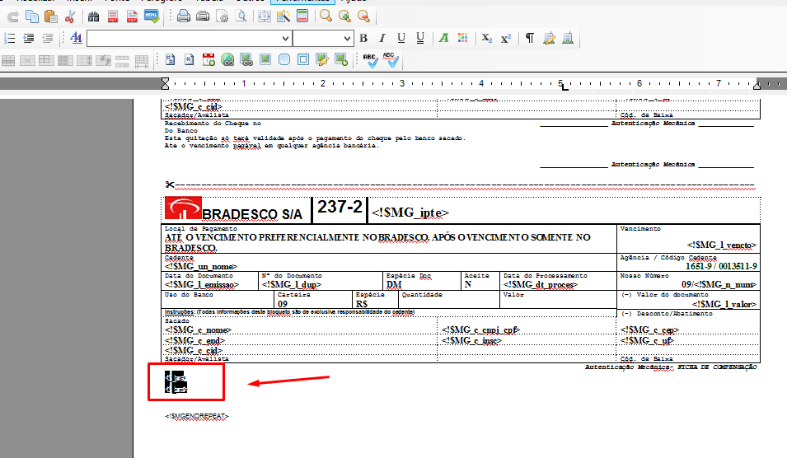Toggle double underline formatting
792x467 pixels.
(x=420, y=38)
